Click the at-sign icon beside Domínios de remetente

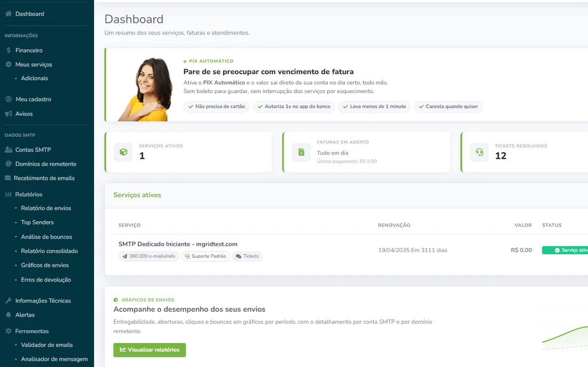click(x=8, y=164)
